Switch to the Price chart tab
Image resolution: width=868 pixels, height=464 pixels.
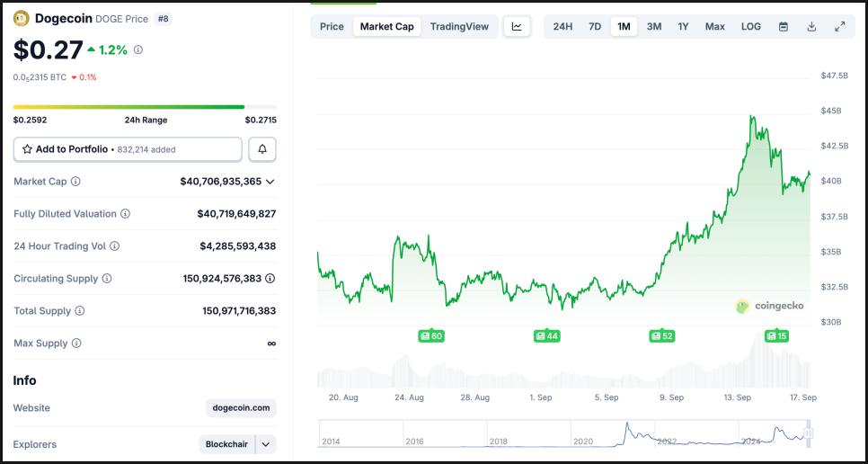coord(332,27)
